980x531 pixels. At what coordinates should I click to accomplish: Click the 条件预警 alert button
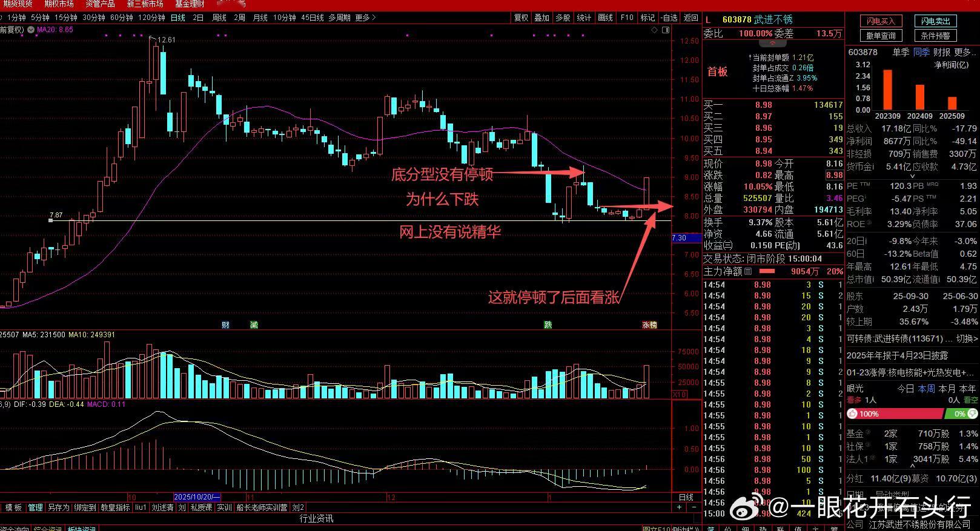936,36
